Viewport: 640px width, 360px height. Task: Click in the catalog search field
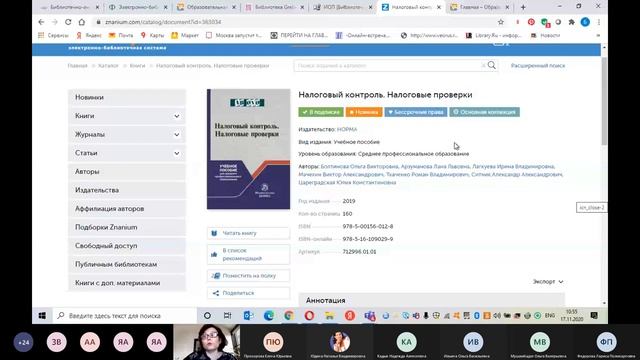pyautogui.click(x=390, y=65)
